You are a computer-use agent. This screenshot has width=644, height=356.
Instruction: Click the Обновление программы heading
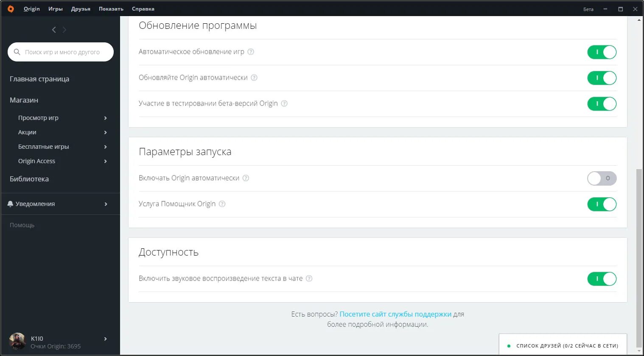[198, 25]
